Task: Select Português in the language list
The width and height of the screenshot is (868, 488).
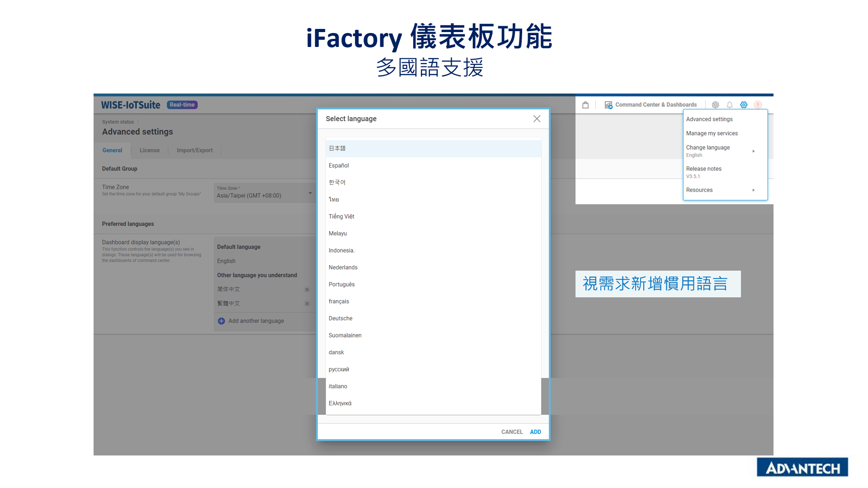Action: (x=433, y=285)
